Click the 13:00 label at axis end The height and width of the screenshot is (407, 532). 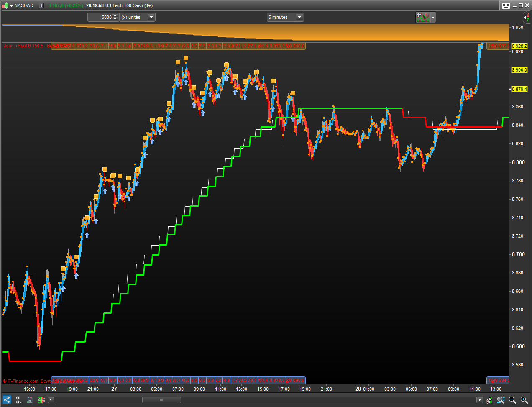pyautogui.click(x=496, y=389)
